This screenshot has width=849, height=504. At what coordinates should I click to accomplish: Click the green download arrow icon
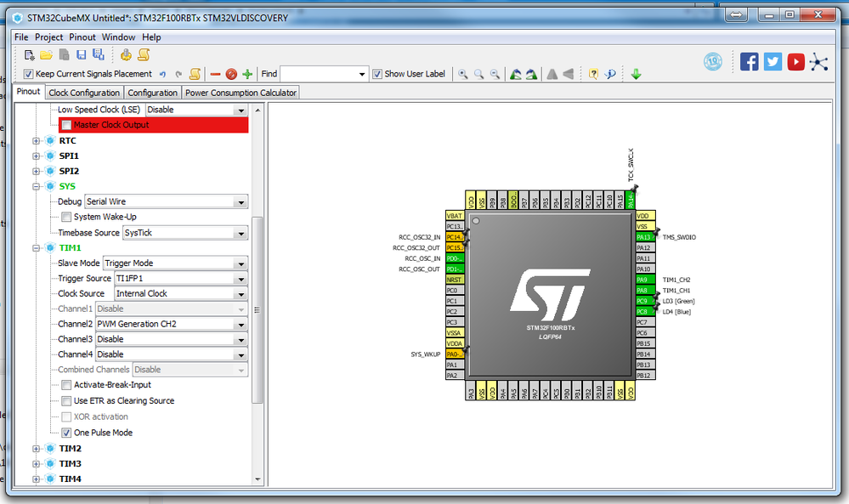pyautogui.click(x=637, y=74)
